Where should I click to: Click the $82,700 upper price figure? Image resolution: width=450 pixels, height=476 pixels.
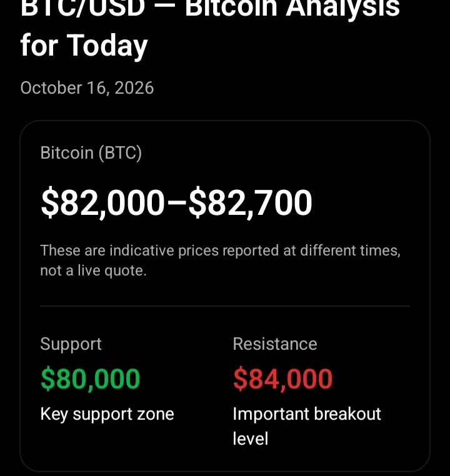[x=250, y=203]
